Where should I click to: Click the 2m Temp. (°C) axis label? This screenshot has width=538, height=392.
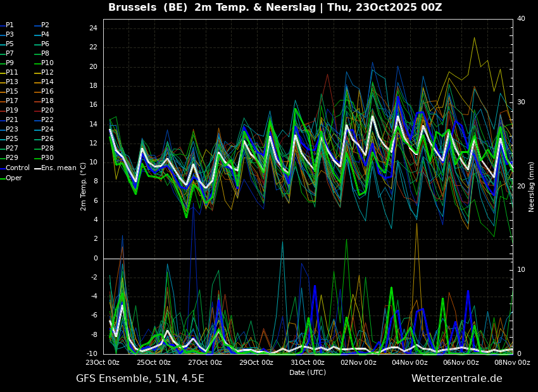[x=83, y=187]
